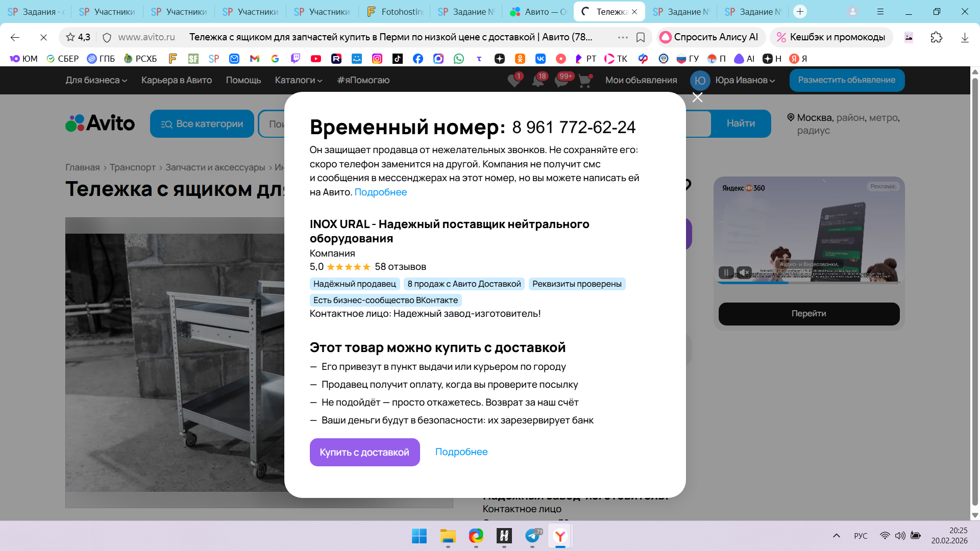The width and height of the screenshot is (980, 551).
Task: Pause the Yandex 360 ad video
Action: point(726,272)
